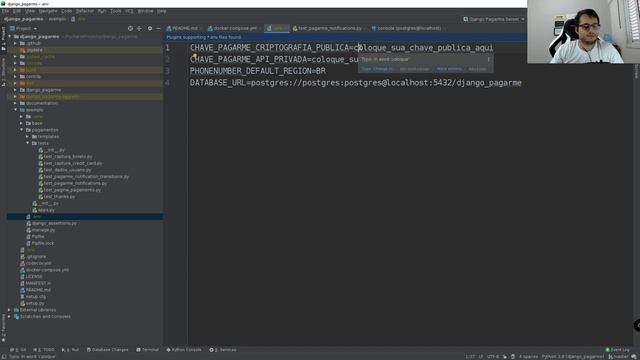The width and height of the screenshot is (640, 360).
Task: Collapse the exemplo folder
Action: 16,110
